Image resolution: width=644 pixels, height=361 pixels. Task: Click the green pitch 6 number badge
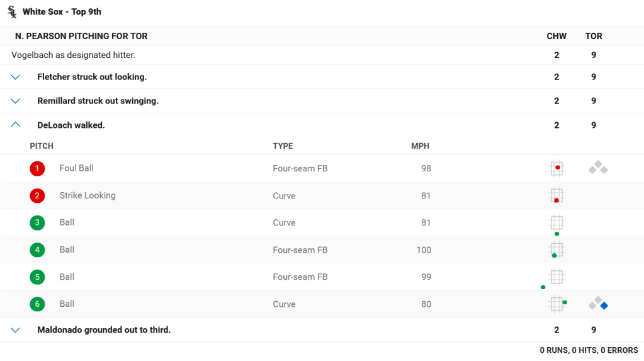pyautogui.click(x=37, y=304)
